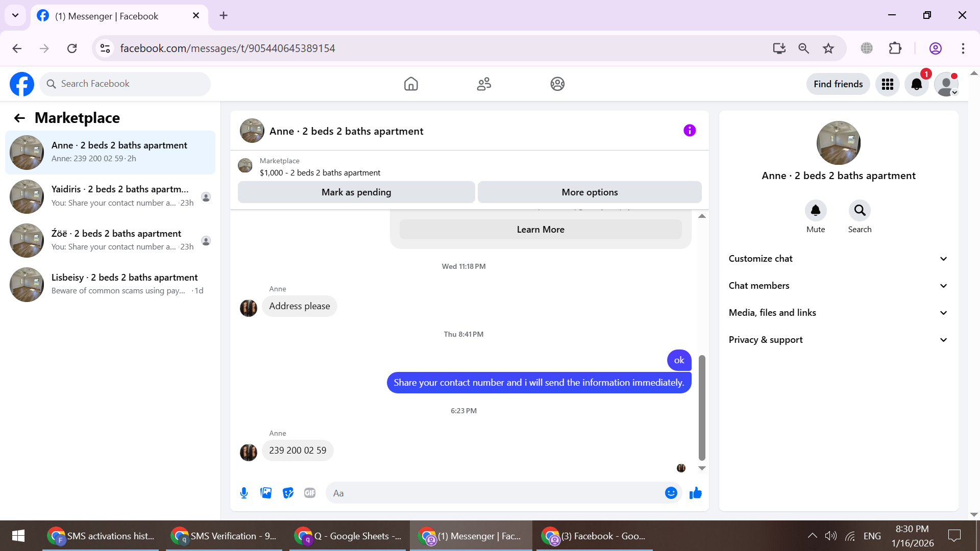Image resolution: width=980 pixels, height=551 pixels.
Task: Open the Friends tab in top navigation
Action: [x=484, y=84]
